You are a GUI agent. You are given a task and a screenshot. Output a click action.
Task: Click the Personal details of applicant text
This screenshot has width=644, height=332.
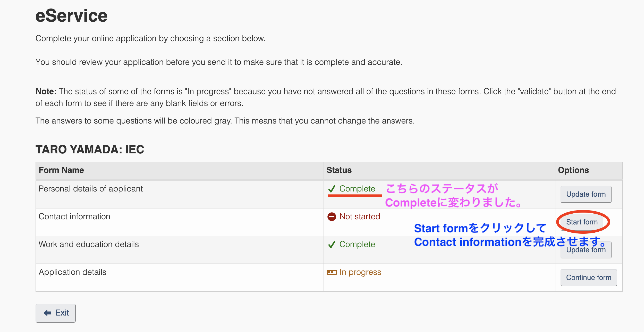pyautogui.click(x=90, y=189)
